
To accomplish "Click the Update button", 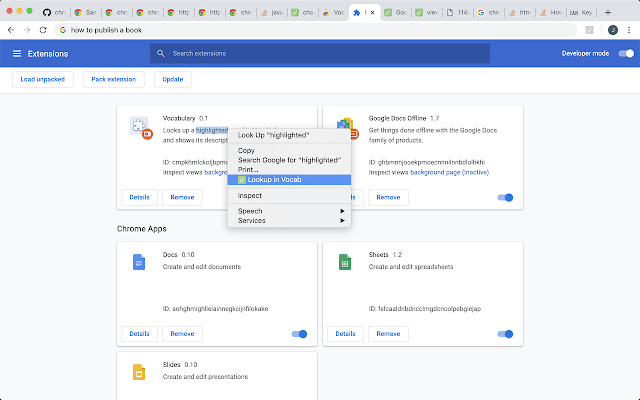I will point(173,79).
